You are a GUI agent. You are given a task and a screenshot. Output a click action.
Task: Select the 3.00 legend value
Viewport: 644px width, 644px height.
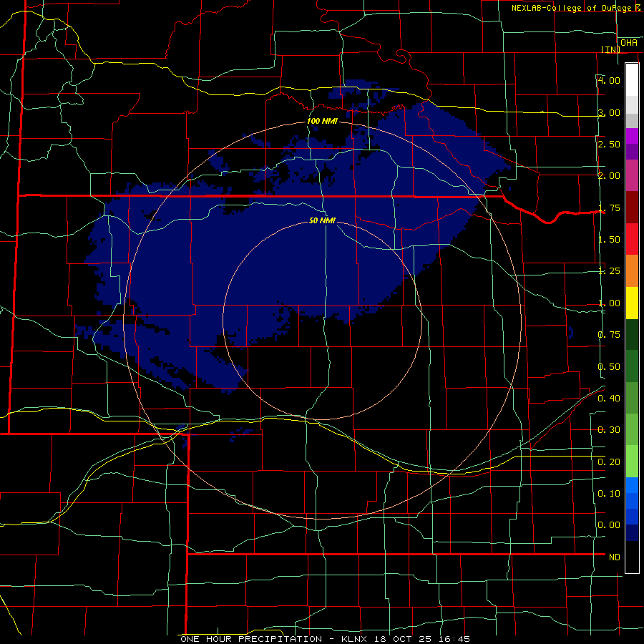coord(609,112)
